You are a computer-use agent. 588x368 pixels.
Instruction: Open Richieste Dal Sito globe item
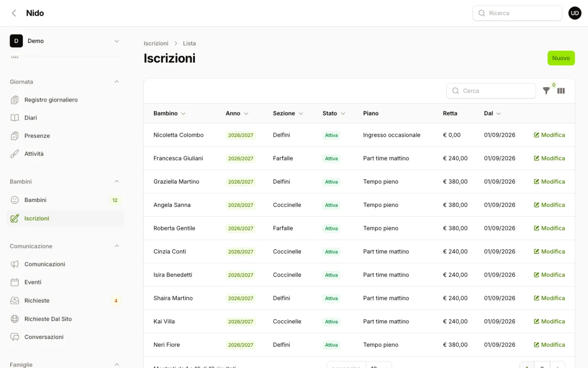click(x=65, y=319)
